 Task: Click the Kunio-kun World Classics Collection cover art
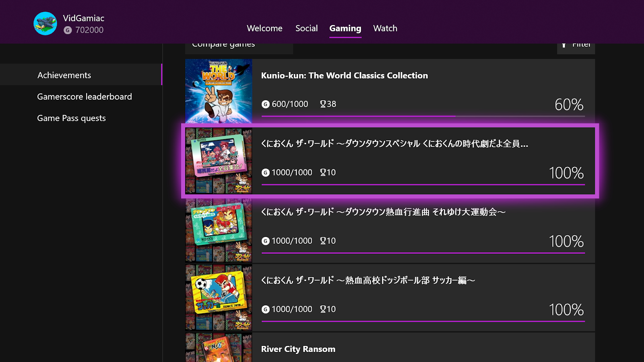pyautogui.click(x=219, y=91)
